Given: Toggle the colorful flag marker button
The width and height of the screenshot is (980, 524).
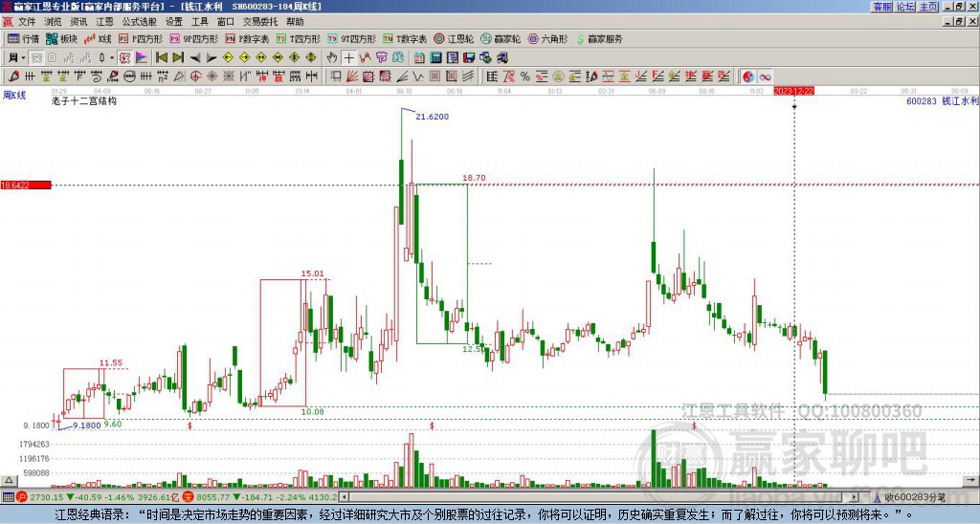Looking at the screenshot, I should coord(142,58).
